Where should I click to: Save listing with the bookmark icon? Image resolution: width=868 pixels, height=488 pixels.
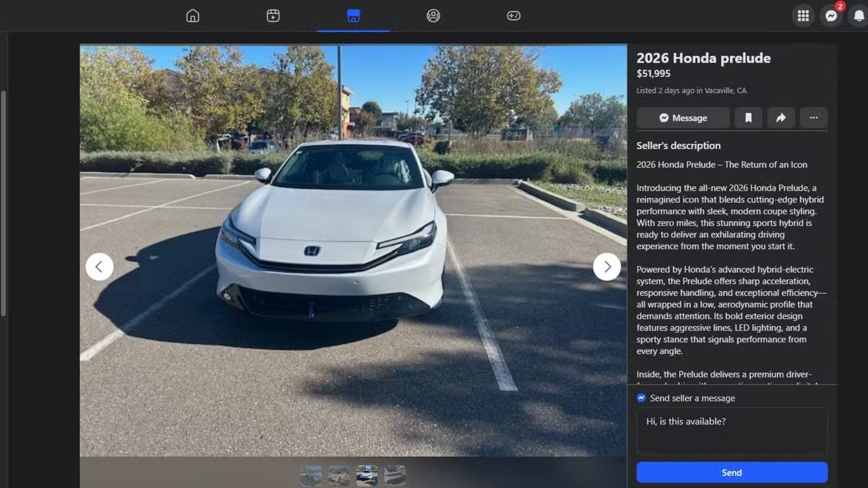tap(748, 118)
